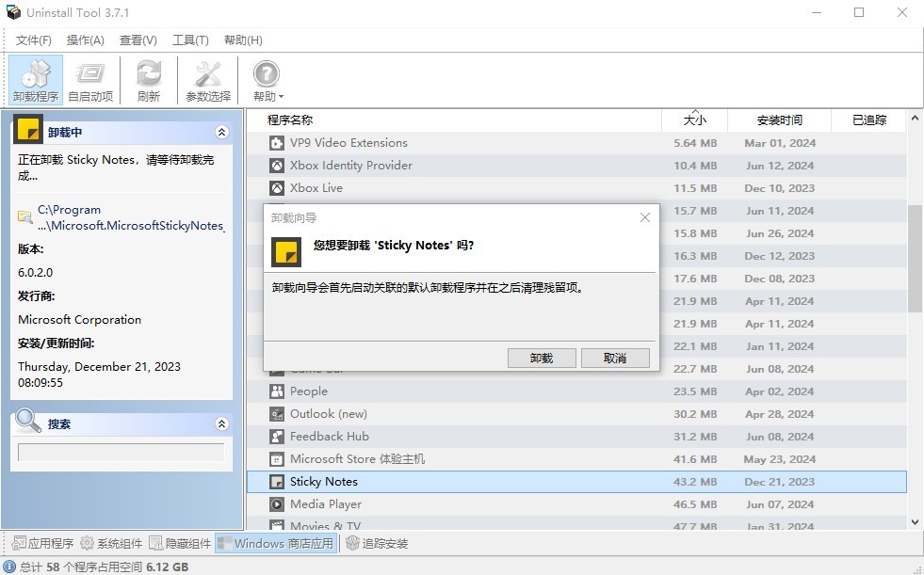924x575 pixels.
Task: Confirm with the 卸载 button
Action: click(542, 358)
